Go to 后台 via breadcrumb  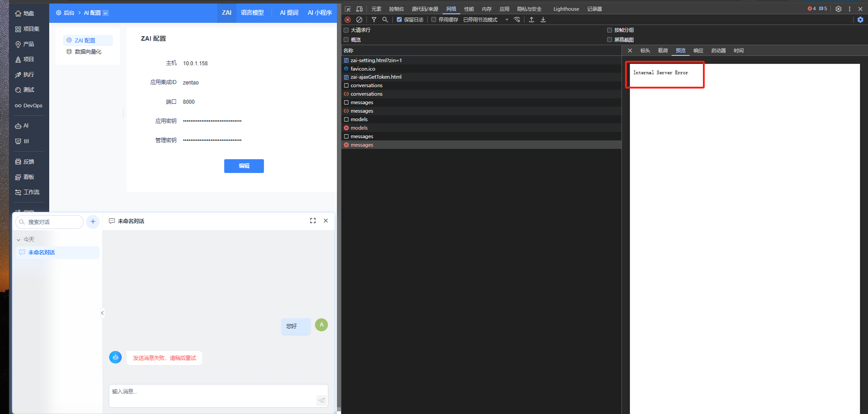(65, 13)
